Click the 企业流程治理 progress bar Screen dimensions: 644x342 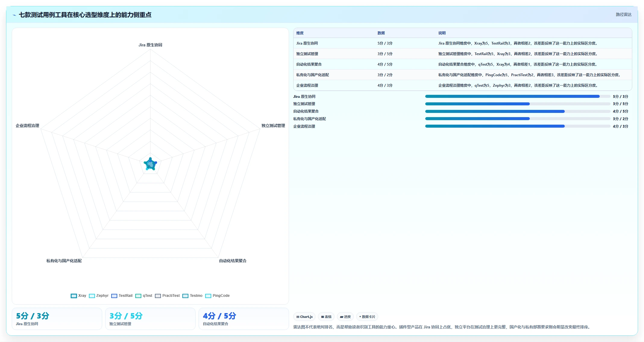click(x=517, y=126)
